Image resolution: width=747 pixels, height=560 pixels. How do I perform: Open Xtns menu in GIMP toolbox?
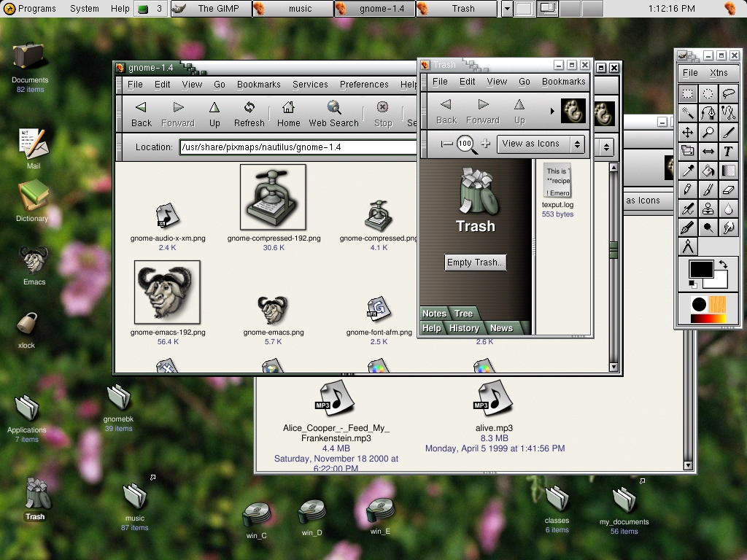tap(719, 73)
